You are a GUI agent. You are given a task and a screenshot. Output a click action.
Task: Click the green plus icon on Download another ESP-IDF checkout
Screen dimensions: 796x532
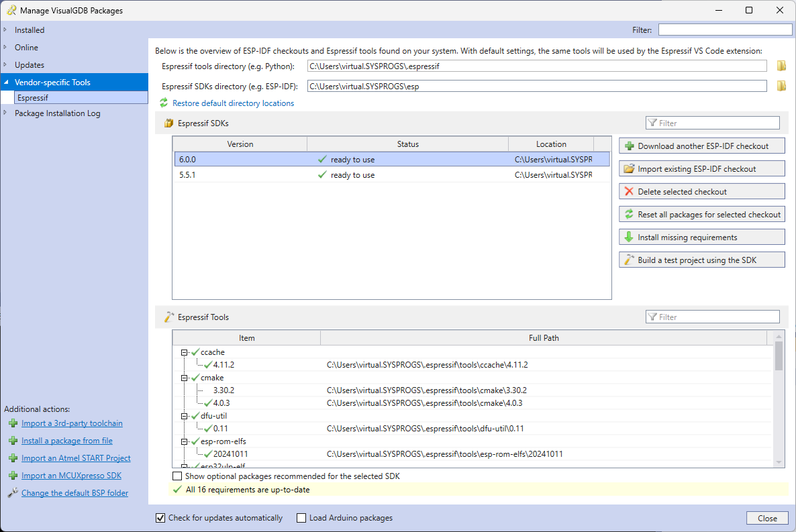tap(629, 146)
